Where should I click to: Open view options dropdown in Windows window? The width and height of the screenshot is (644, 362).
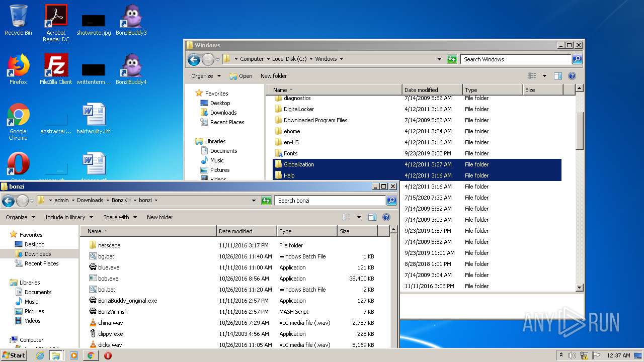pyautogui.click(x=544, y=76)
